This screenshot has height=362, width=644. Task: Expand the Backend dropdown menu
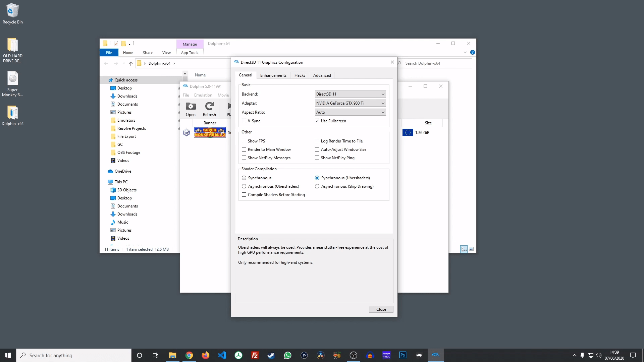point(382,94)
